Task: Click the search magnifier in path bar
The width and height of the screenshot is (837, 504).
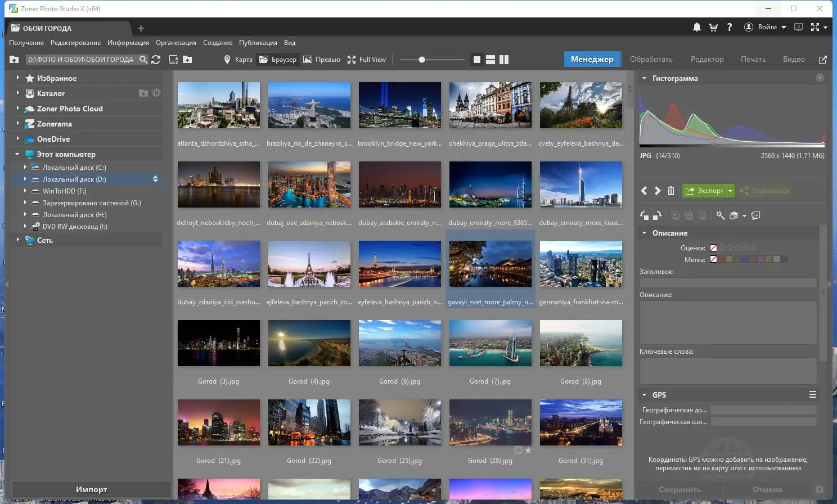Action: (x=143, y=60)
